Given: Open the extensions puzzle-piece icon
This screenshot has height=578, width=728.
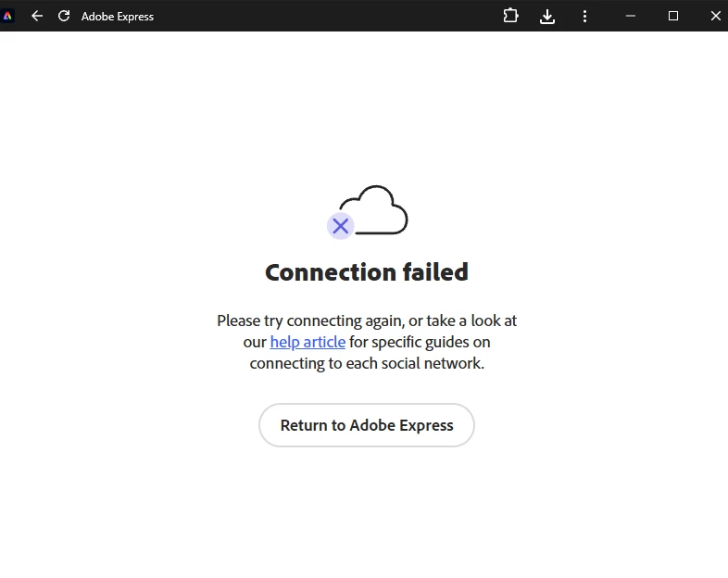Looking at the screenshot, I should [x=510, y=17].
